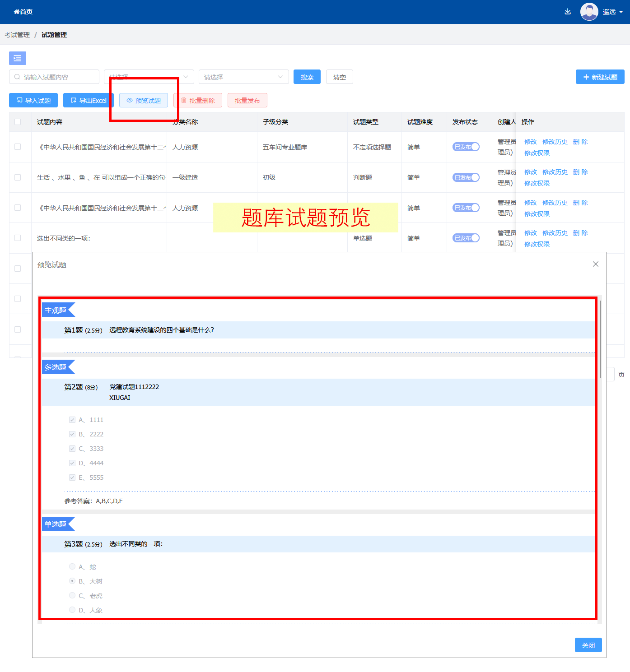Click the 导出Excel export button
630x672 pixels.
pos(88,100)
